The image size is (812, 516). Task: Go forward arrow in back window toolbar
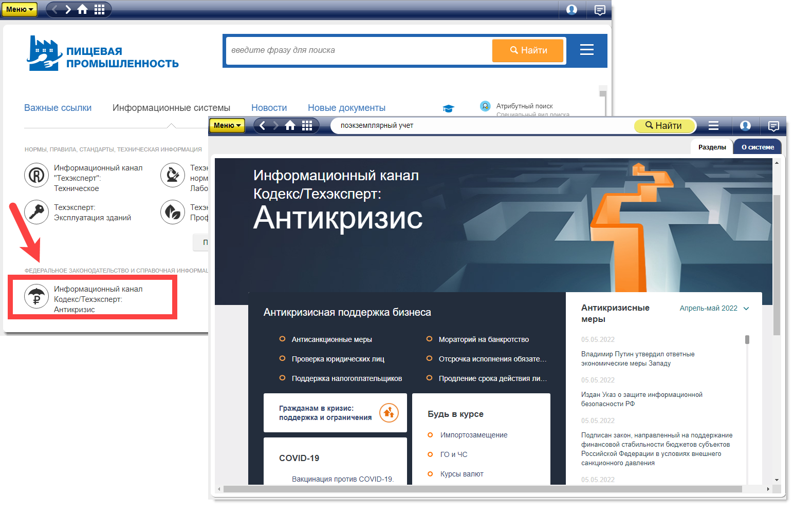point(68,9)
